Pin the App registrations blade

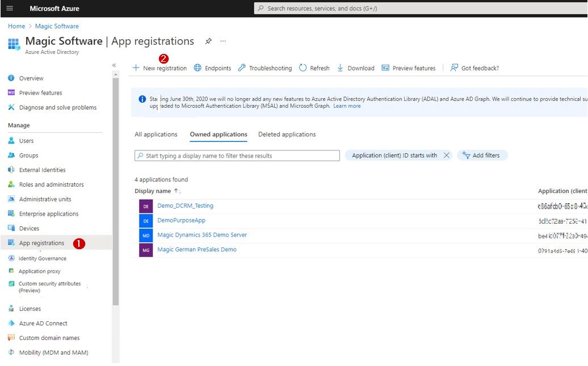tap(208, 41)
